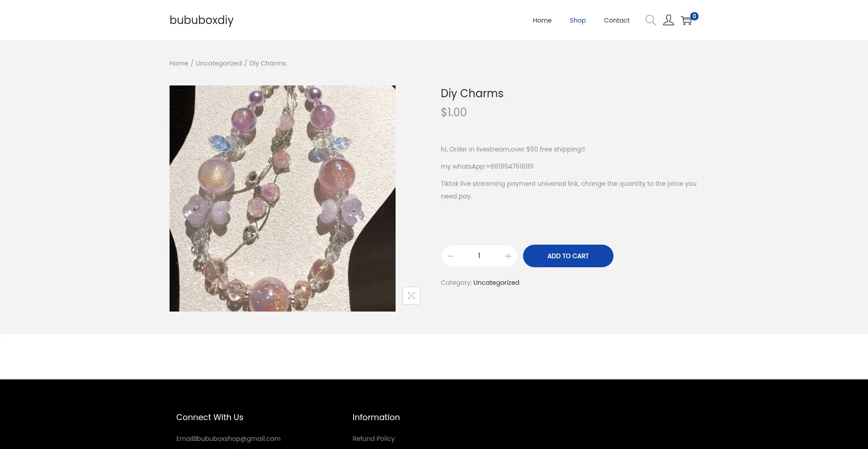Open the Contact page link
The image size is (868, 449).
click(617, 20)
